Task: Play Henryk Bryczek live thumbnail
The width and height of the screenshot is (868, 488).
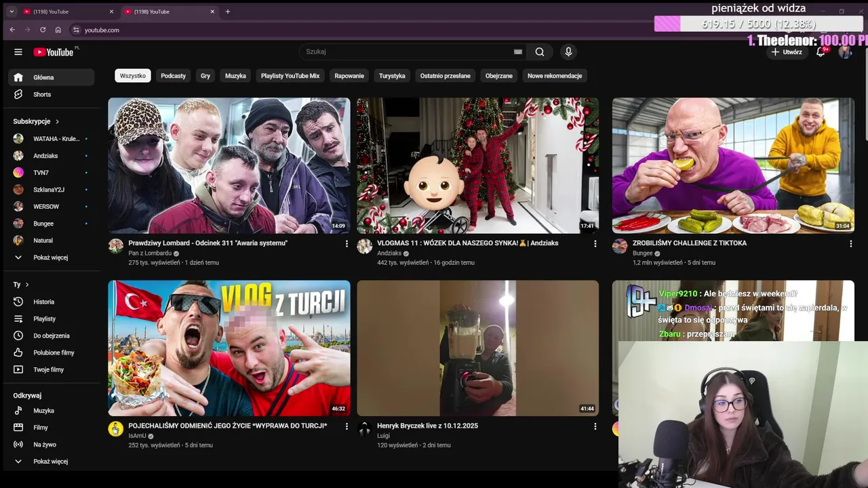Action: click(478, 348)
